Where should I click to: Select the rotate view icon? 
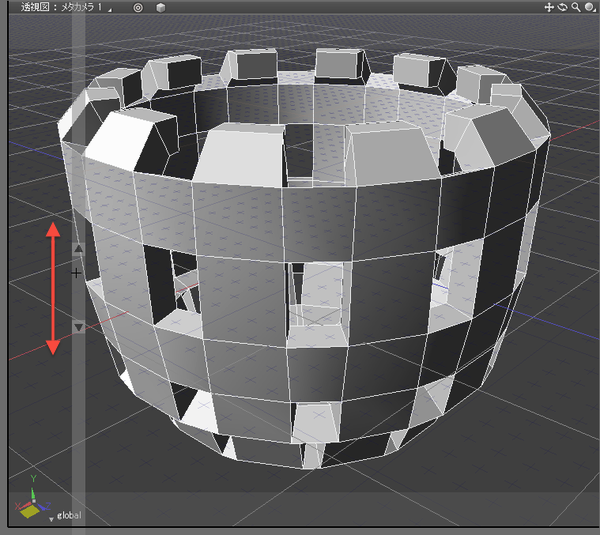tap(562, 7)
